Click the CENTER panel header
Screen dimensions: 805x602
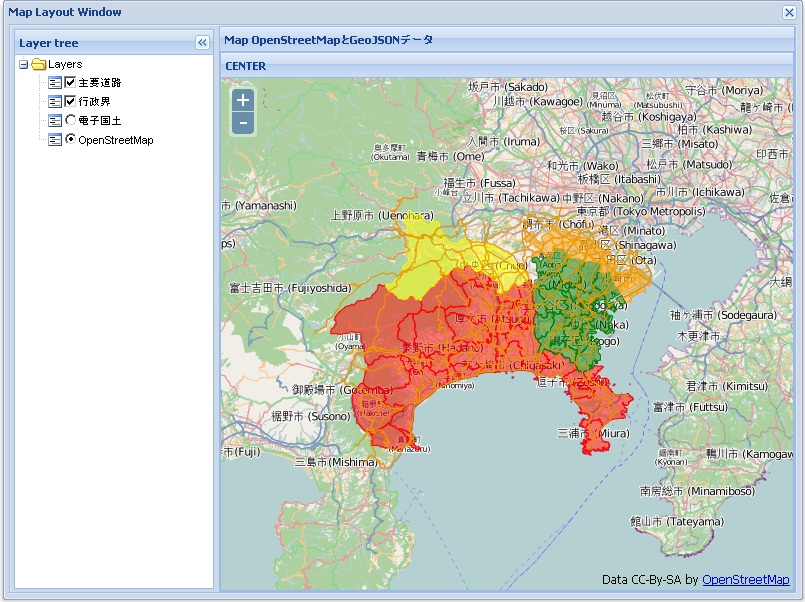pyautogui.click(x=246, y=66)
